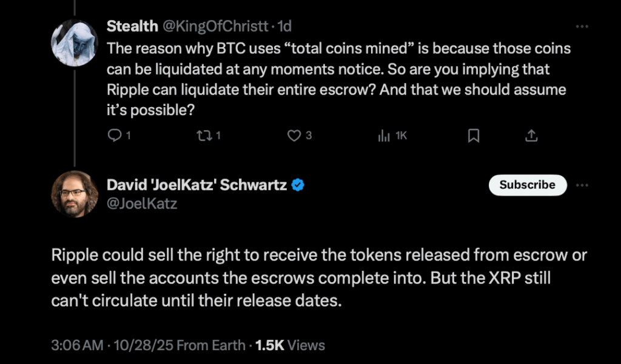Open Stealth's profile picture
The image size is (621, 364).
tap(75, 42)
